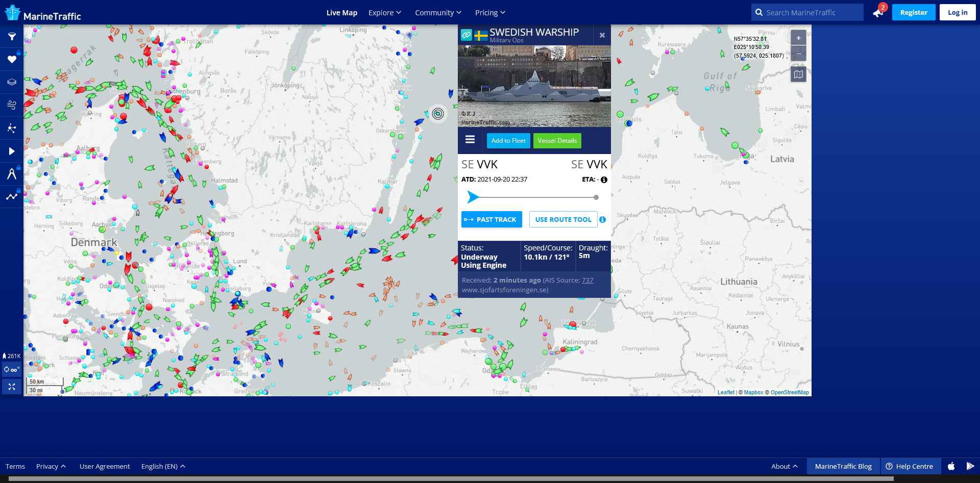Screen dimensions: 980x483
Task: Click the red circle marker in Skagerrak
Action: [74, 50]
